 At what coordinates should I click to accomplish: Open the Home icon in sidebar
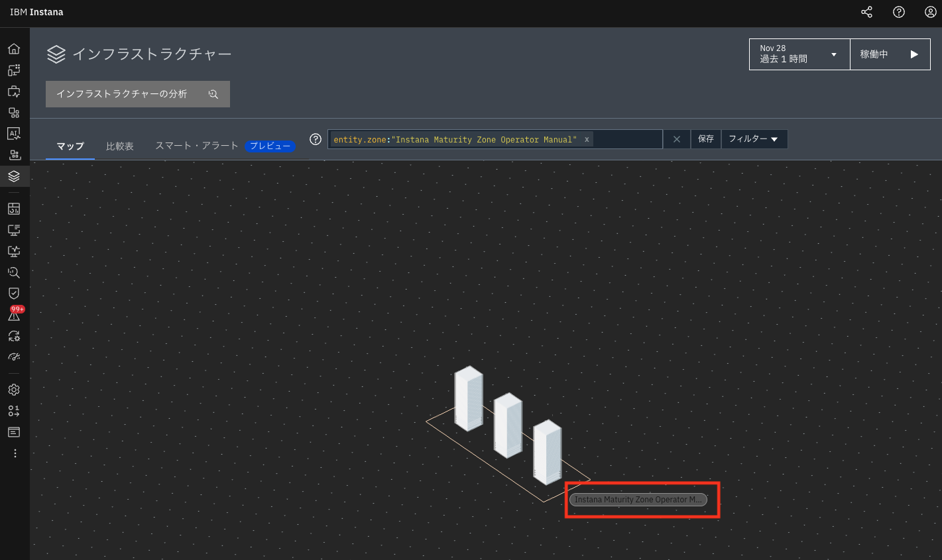point(14,49)
